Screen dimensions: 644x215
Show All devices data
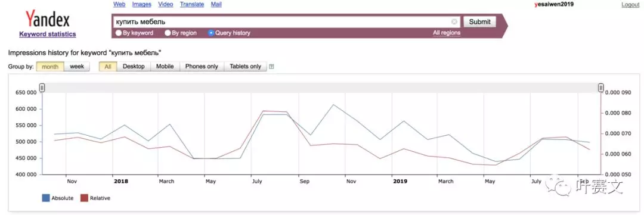pyautogui.click(x=108, y=67)
